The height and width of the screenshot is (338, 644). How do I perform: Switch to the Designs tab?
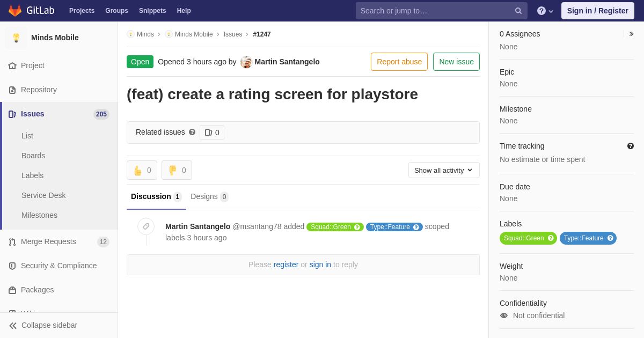pos(209,196)
